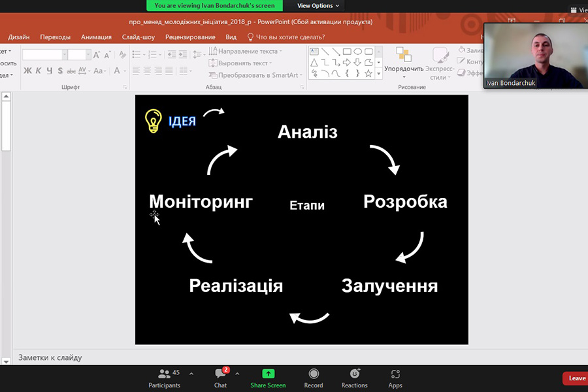Viewport: 588px width, 392px height.
Task: Open the Participants panel in Zoom
Action: (x=164, y=378)
